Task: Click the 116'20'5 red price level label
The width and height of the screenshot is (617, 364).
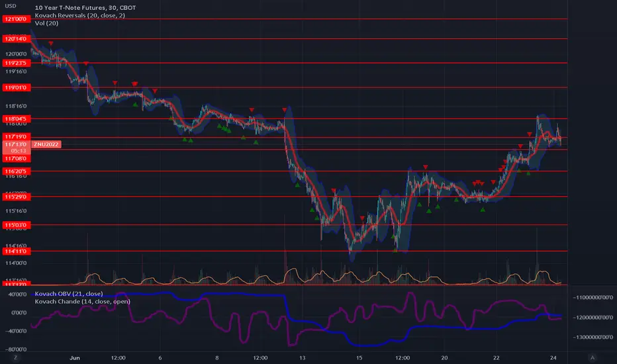Action: (16, 171)
